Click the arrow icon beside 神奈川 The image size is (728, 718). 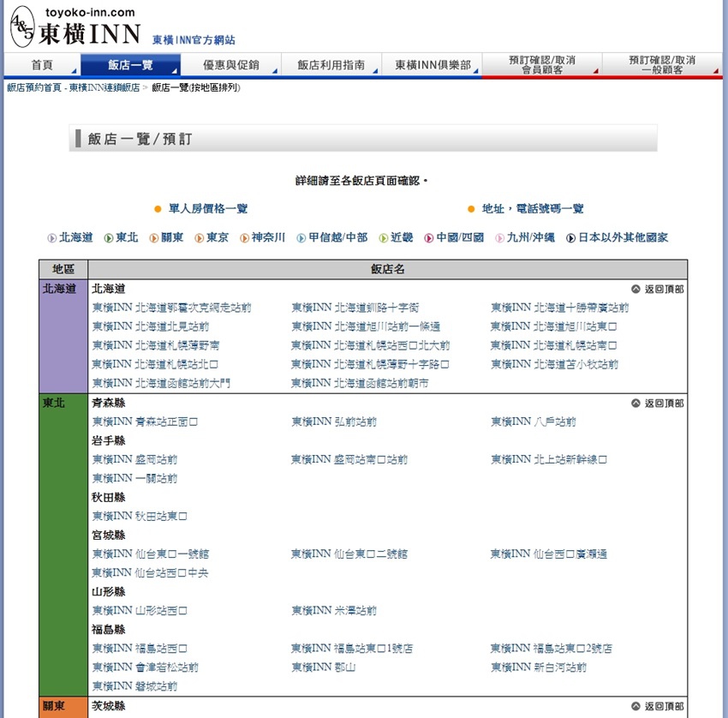(244, 238)
